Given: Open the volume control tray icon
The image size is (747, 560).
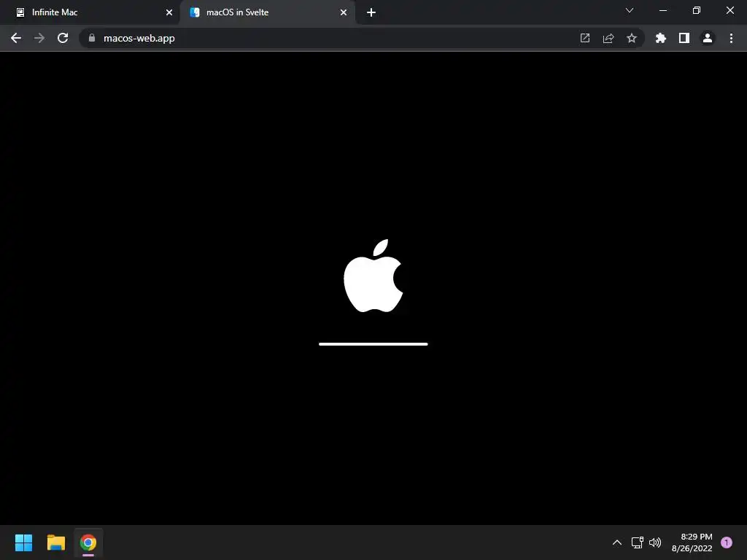Looking at the screenshot, I should (655, 542).
